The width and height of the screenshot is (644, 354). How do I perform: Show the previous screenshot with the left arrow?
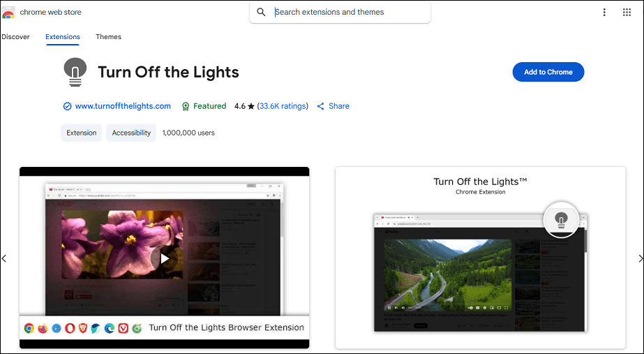4,258
